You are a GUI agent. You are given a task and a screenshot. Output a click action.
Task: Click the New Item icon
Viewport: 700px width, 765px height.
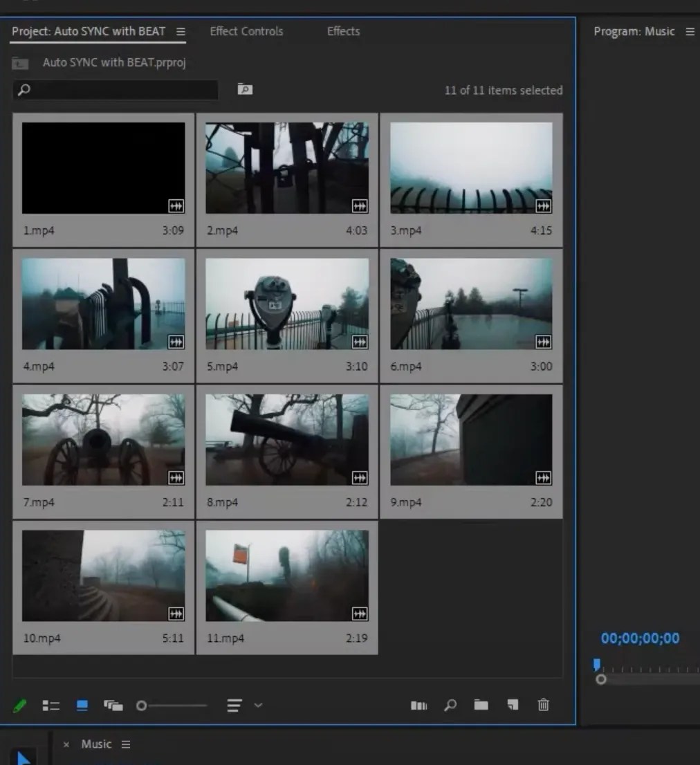[513, 705]
